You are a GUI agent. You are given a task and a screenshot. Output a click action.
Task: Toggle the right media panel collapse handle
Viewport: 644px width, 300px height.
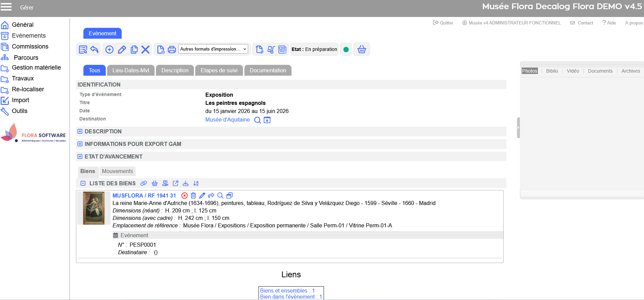518,128
